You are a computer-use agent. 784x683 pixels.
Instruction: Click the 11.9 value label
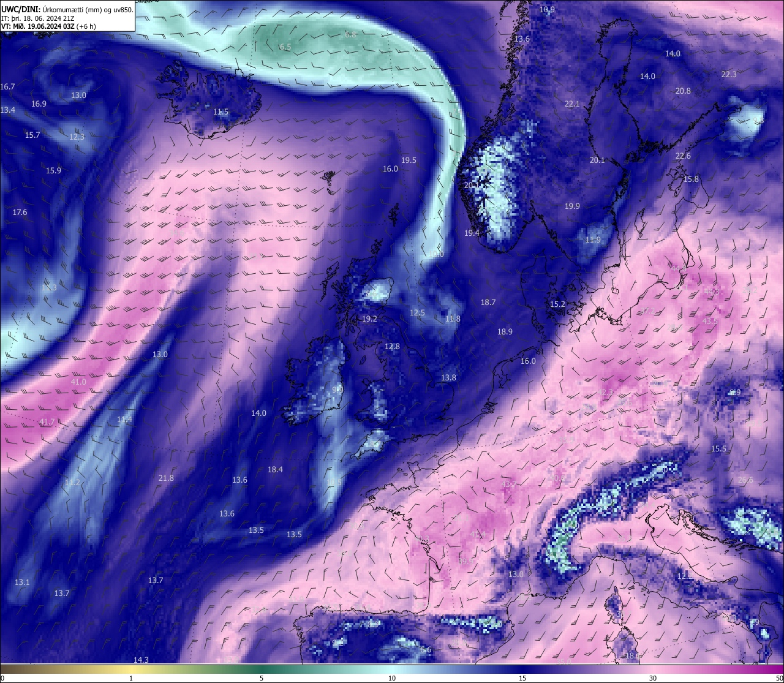[x=593, y=240]
